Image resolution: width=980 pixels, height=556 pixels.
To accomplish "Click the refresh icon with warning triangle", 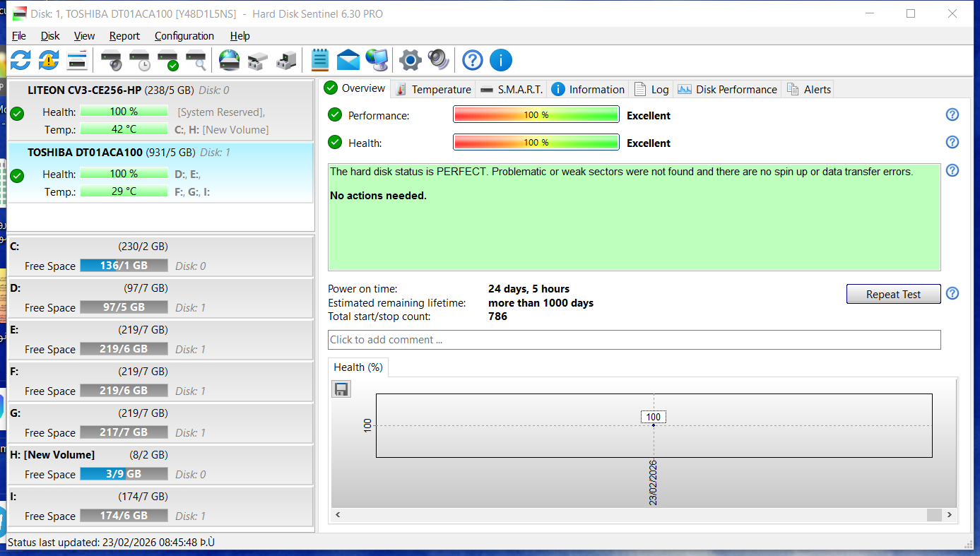I will click(48, 60).
